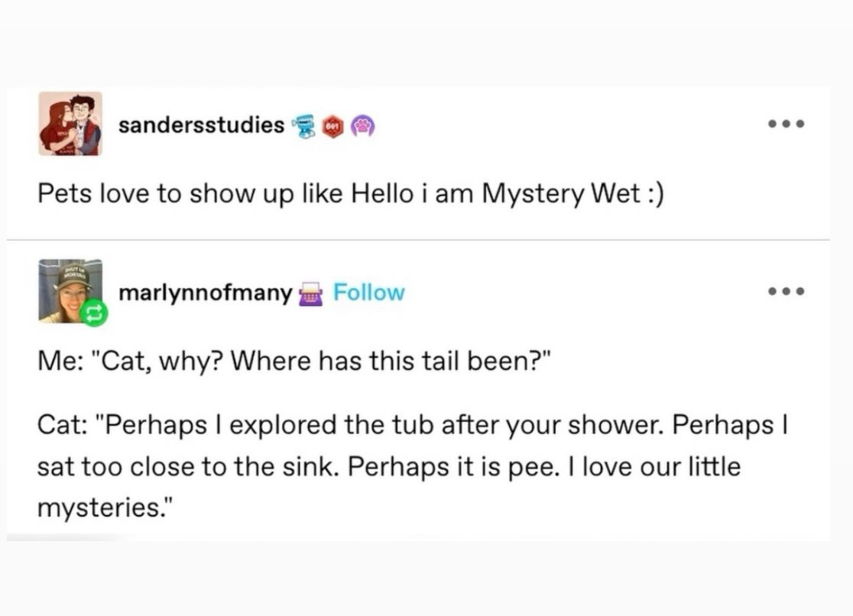Open the marlynnofmany blog name link
Image resolution: width=853 pixels, height=616 pixels.
click(206, 293)
